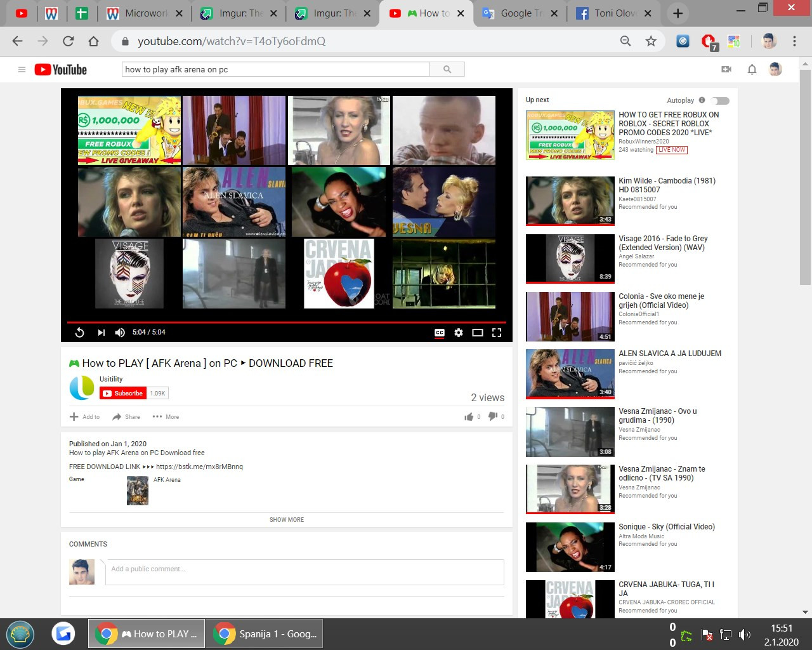
Task: Go to the browser home page
Action: coord(94,41)
